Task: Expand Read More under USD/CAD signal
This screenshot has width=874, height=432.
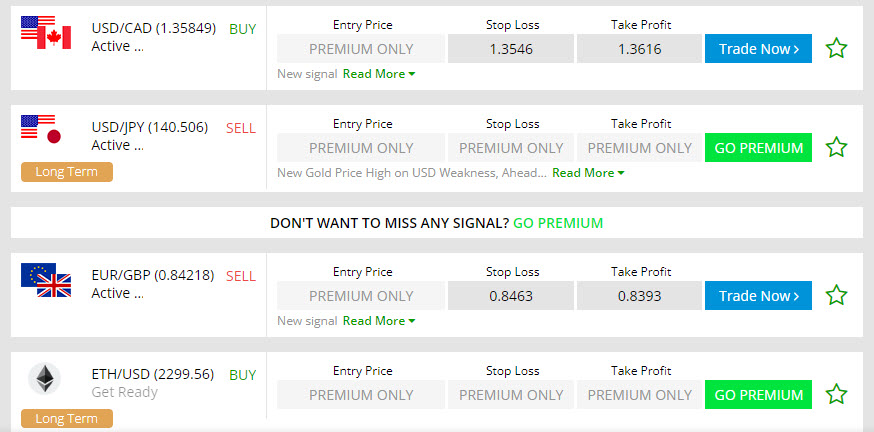Action: [378, 74]
